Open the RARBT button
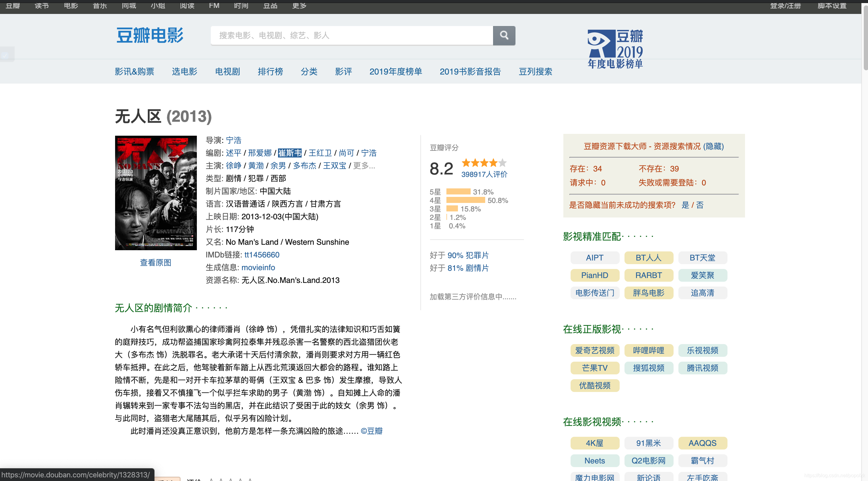This screenshot has height=481, width=868. click(649, 275)
